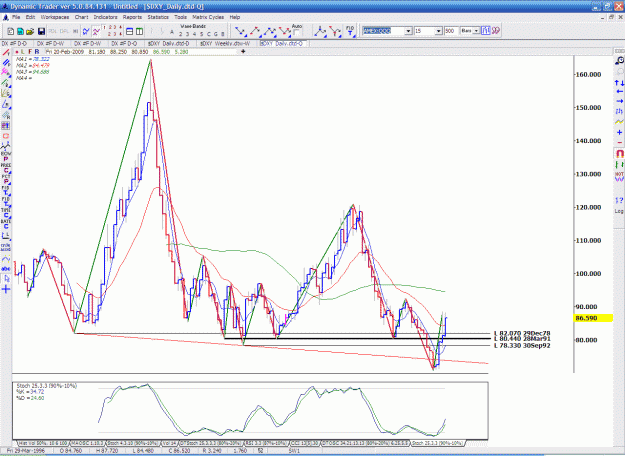Click the blue plus icon on right panel

[x=619, y=132]
